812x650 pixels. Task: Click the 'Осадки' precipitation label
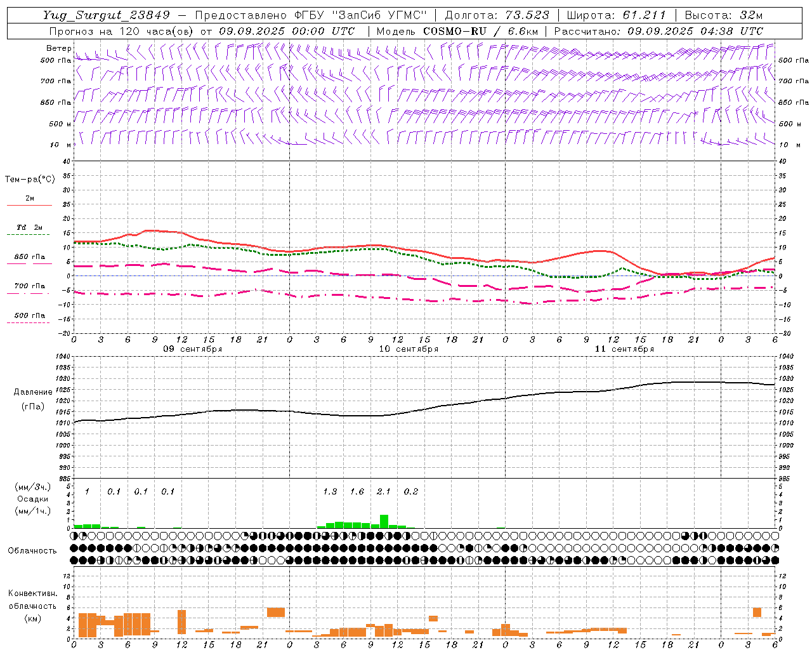33,499
